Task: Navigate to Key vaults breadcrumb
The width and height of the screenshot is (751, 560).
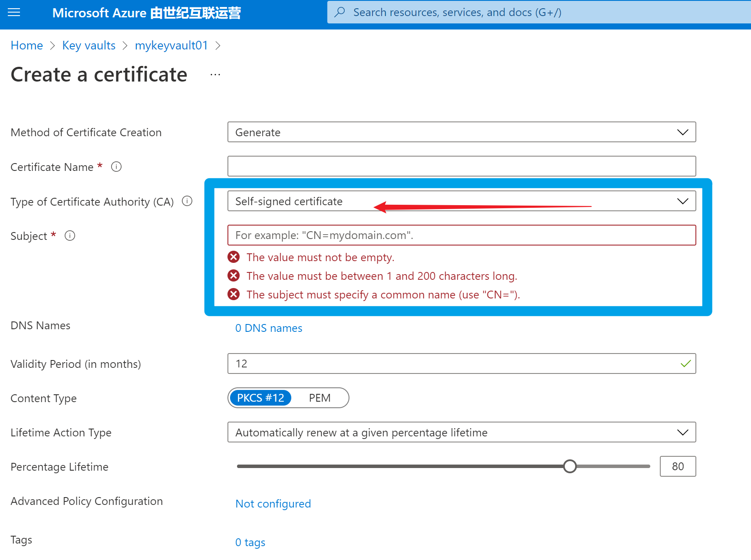Action: click(89, 46)
